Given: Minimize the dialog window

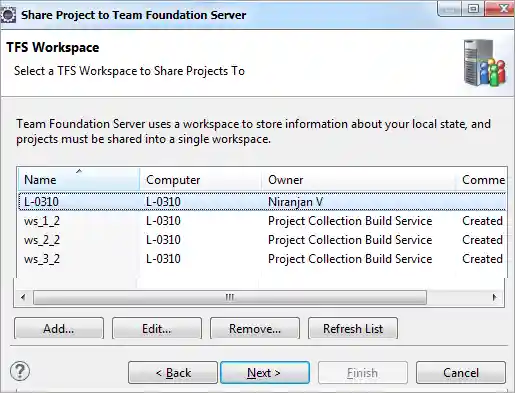Looking at the screenshot, I should pos(449,8).
